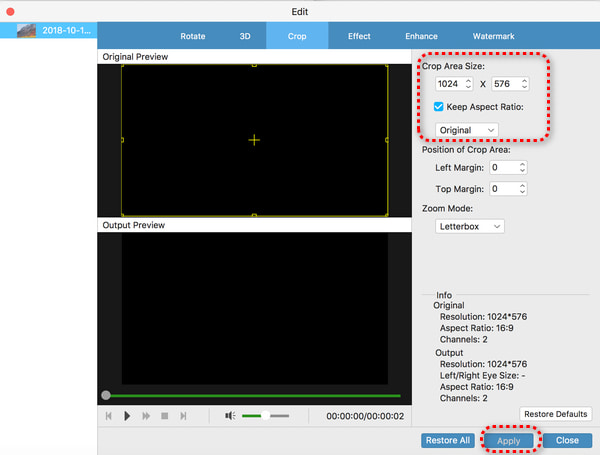Viewport: 600px width, 455px height.
Task: Click the Top Margin input field
Action: (x=504, y=189)
